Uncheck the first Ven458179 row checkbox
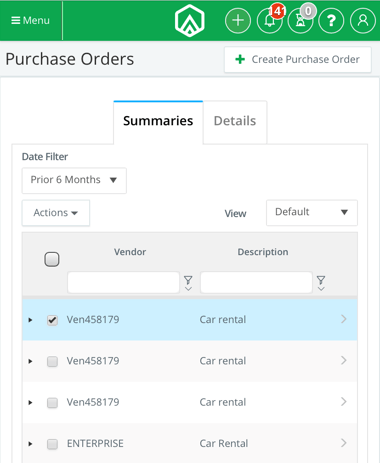 click(52, 320)
